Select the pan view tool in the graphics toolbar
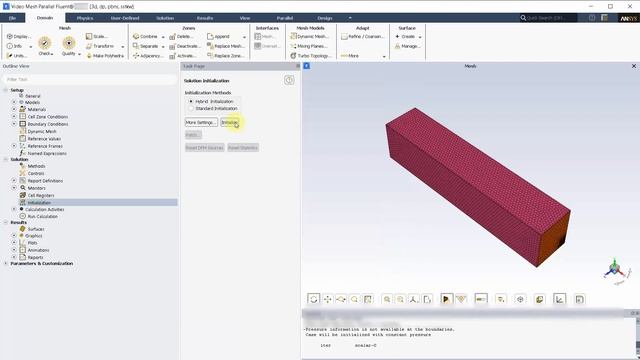This screenshot has width=640, height=360. pyautogui.click(x=327, y=299)
